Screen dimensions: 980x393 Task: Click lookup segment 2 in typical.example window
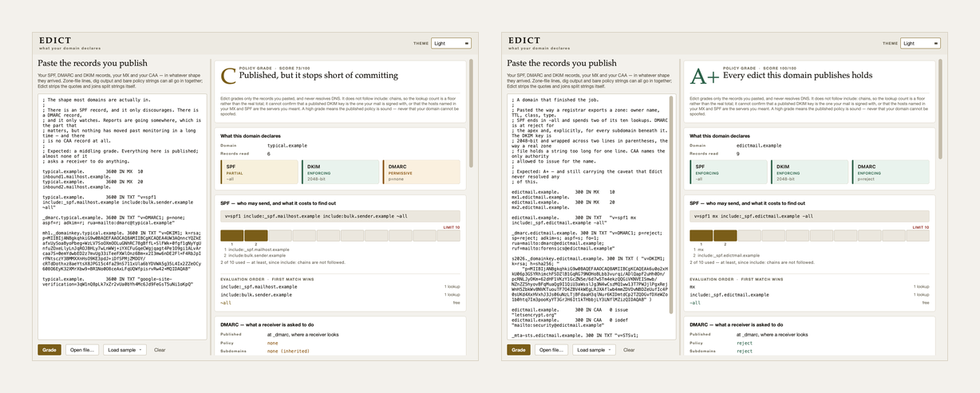pos(256,235)
